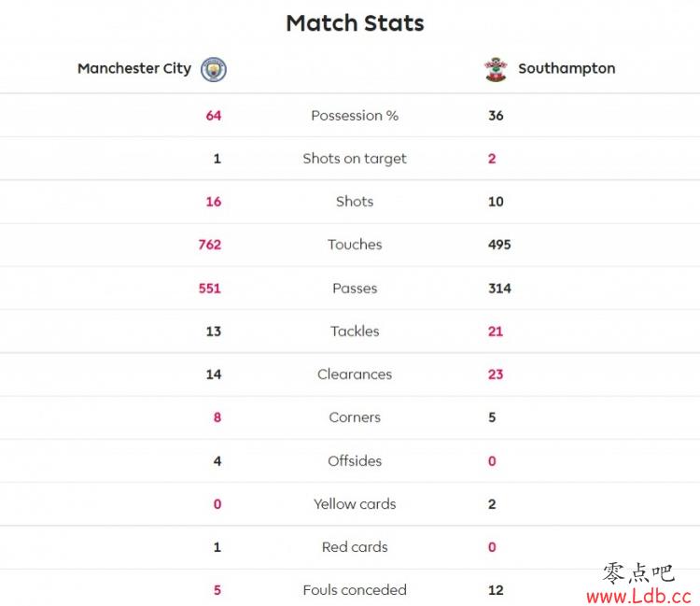The height and width of the screenshot is (606, 700).
Task: Click the Corners stat label
Action: [x=355, y=417]
